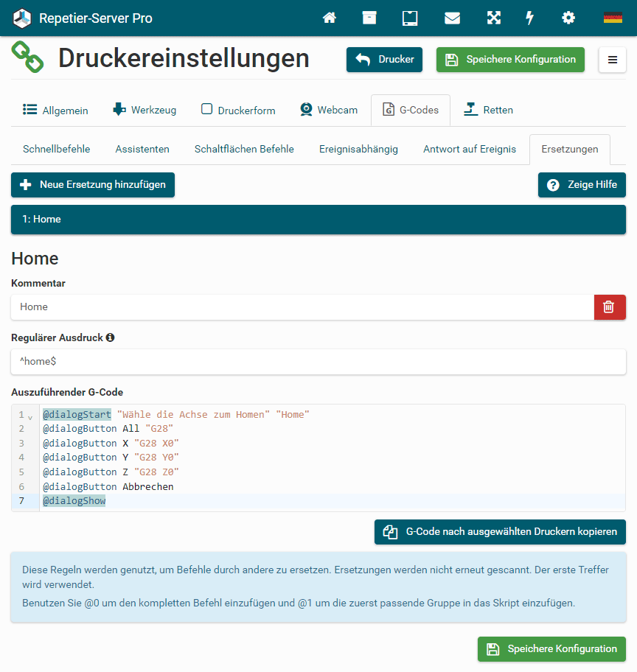Expand the '1: Home' replacement entry
The image size is (637, 672).
318,220
